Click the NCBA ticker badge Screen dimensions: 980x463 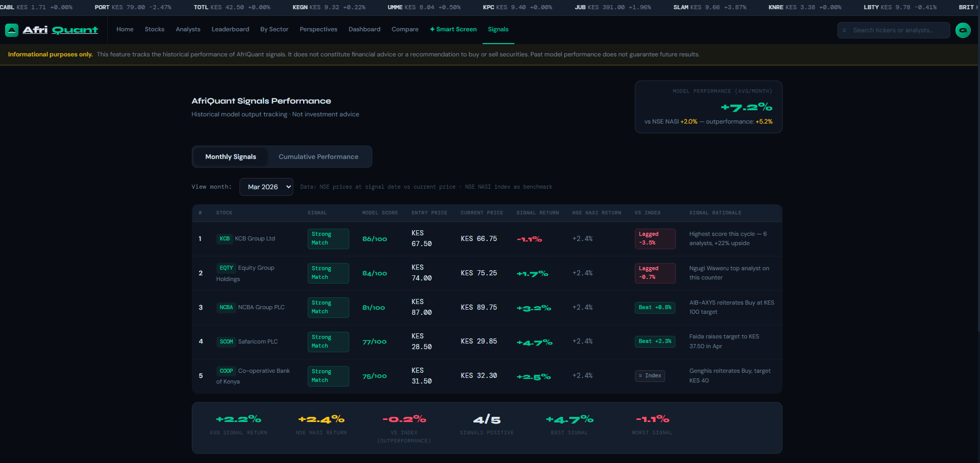click(226, 307)
